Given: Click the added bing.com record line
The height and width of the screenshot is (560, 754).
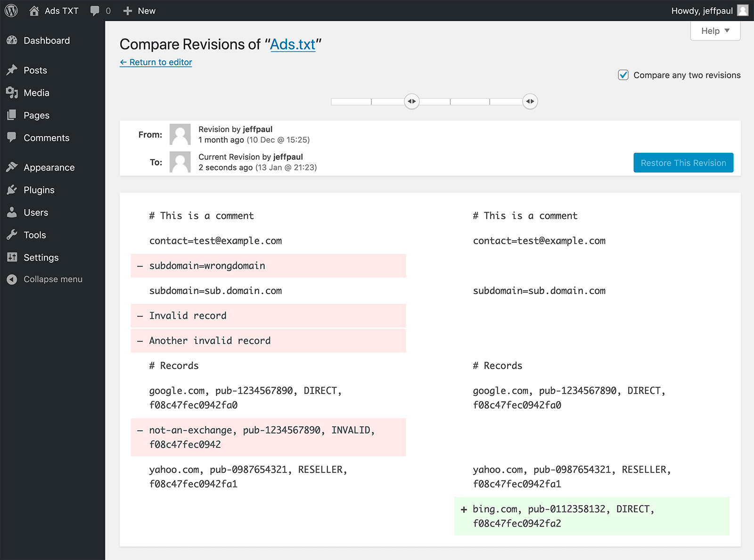Looking at the screenshot, I should (592, 516).
